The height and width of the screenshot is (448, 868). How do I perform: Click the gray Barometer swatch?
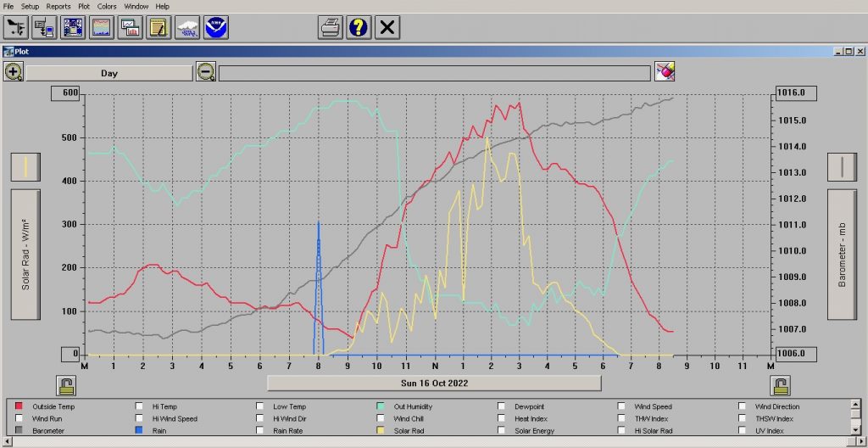(19, 431)
